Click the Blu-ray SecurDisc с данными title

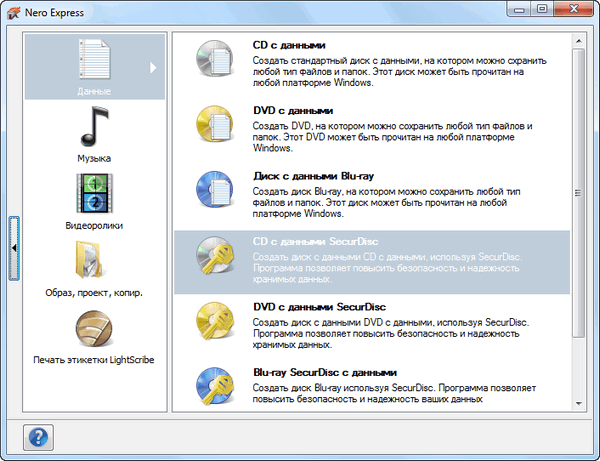click(x=324, y=371)
